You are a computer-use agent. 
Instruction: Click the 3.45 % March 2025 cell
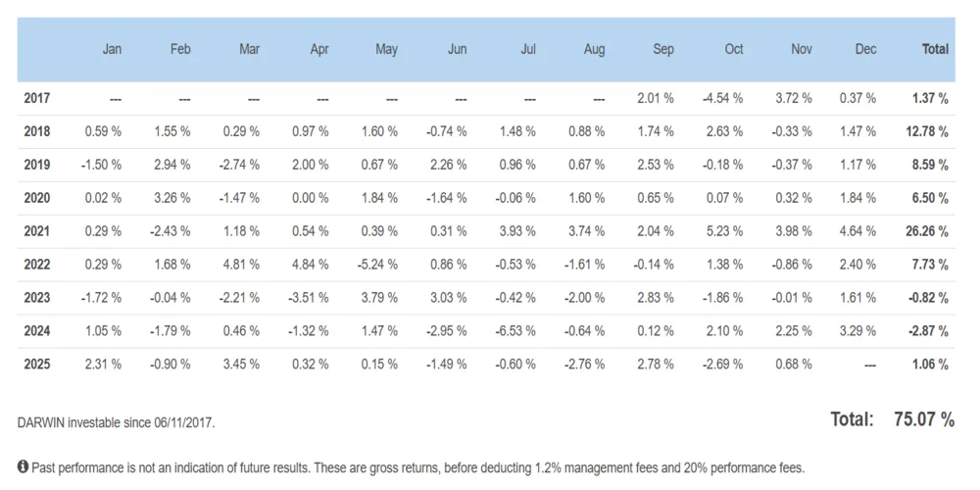coord(240,365)
